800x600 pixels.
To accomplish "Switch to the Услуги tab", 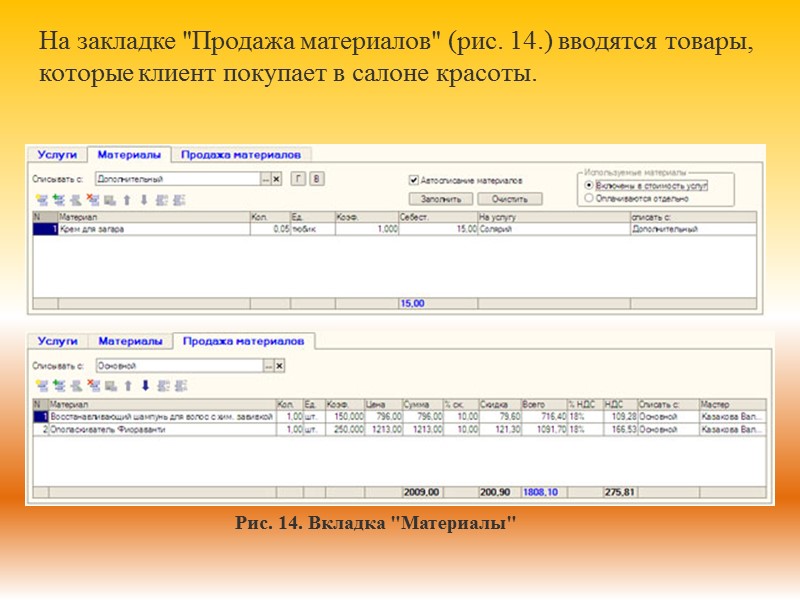I will point(59,155).
